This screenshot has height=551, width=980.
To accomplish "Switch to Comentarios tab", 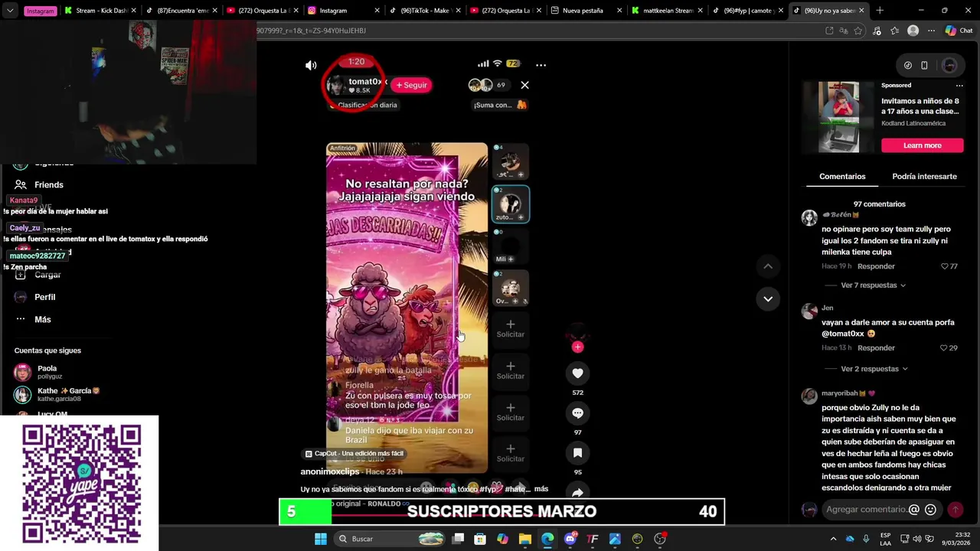I will tap(842, 176).
